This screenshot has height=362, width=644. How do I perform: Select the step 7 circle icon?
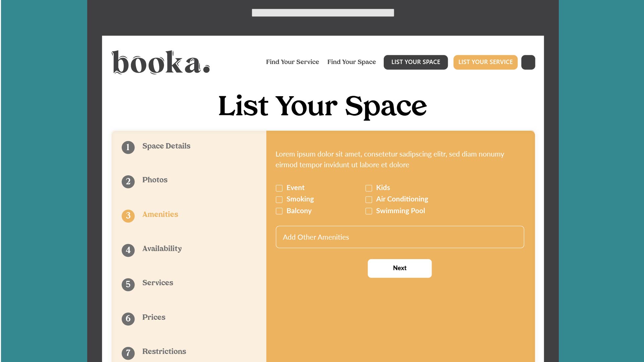128,353
